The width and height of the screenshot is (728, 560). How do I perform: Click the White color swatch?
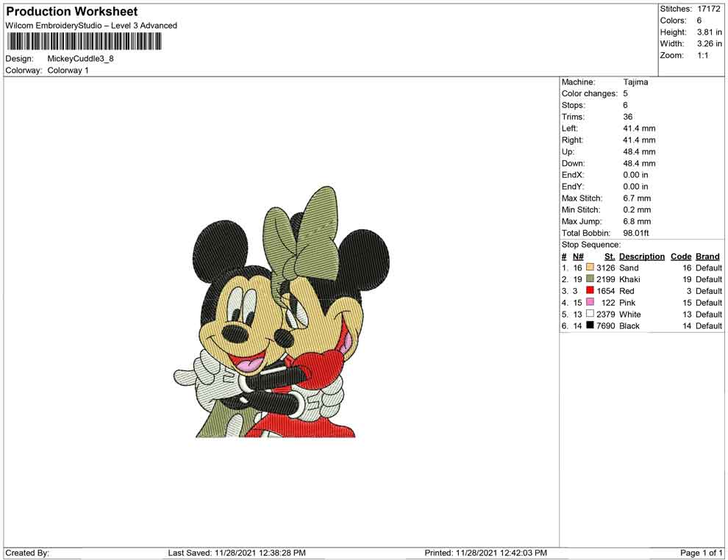590,314
